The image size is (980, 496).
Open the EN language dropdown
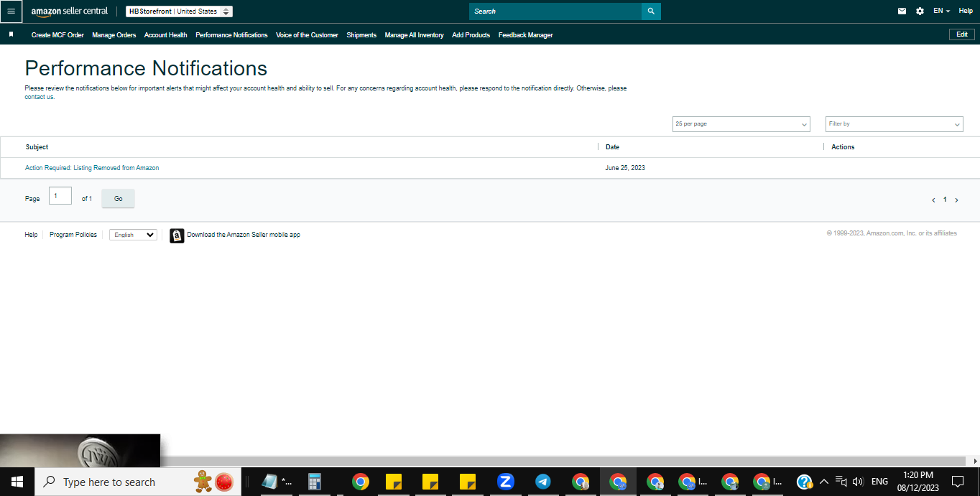(941, 11)
